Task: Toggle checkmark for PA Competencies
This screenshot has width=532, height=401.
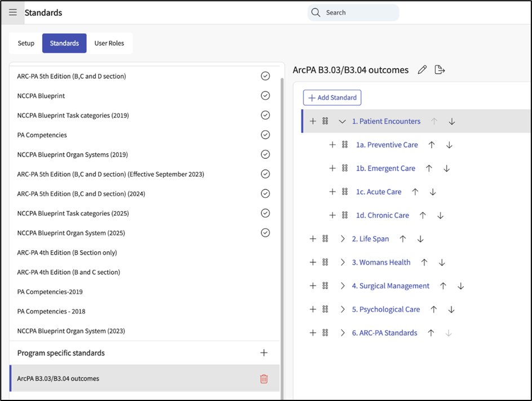Action: coord(265,135)
